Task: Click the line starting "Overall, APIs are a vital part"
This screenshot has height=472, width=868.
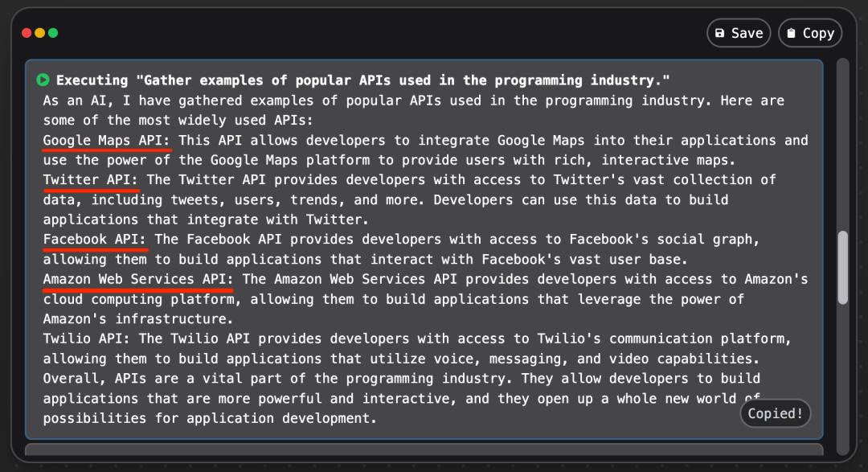Action: [x=402, y=379]
